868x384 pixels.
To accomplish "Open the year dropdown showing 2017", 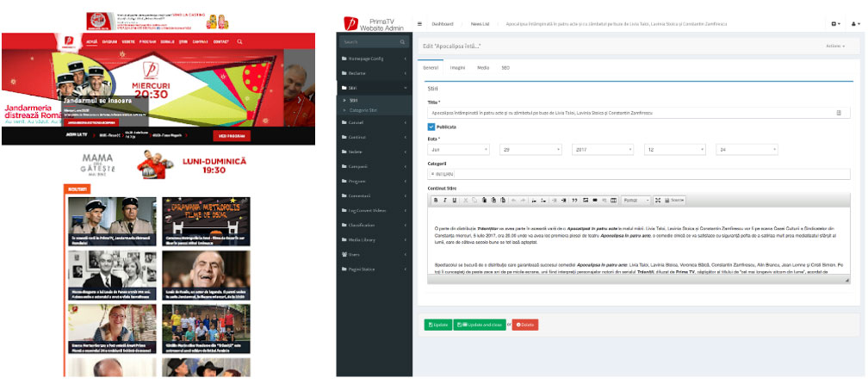I will tap(603, 150).
